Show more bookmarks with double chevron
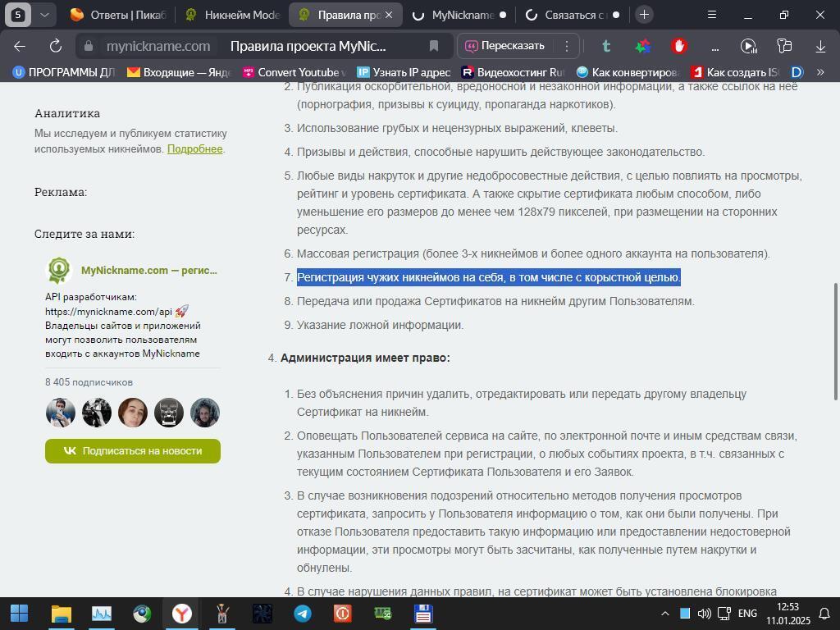The image size is (840, 630). (x=820, y=72)
